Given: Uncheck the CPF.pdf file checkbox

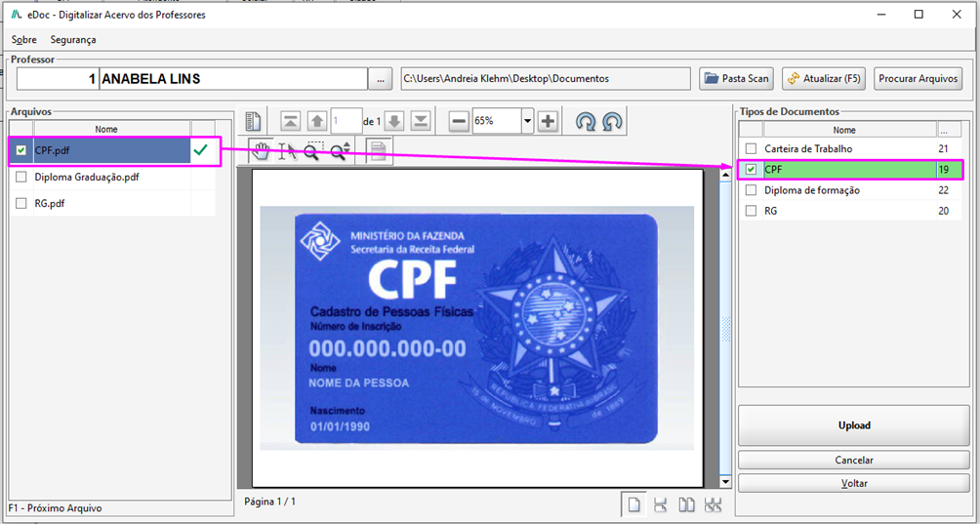Looking at the screenshot, I should click(21, 150).
